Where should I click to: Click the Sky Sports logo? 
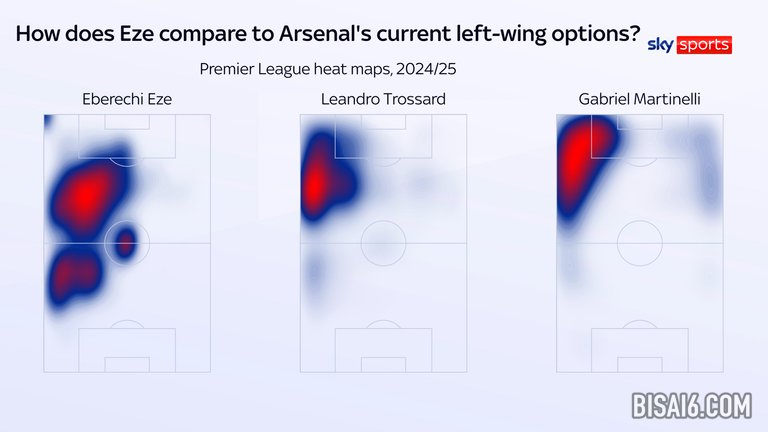[690, 45]
